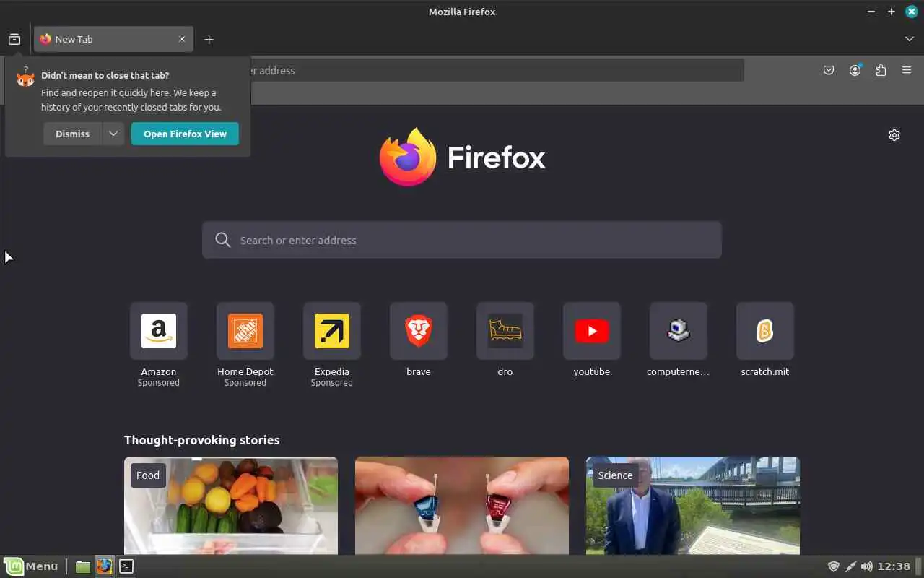Open the application hamburger menu
This screenshot has width=924, height=578.
click(x=907, y=70)
